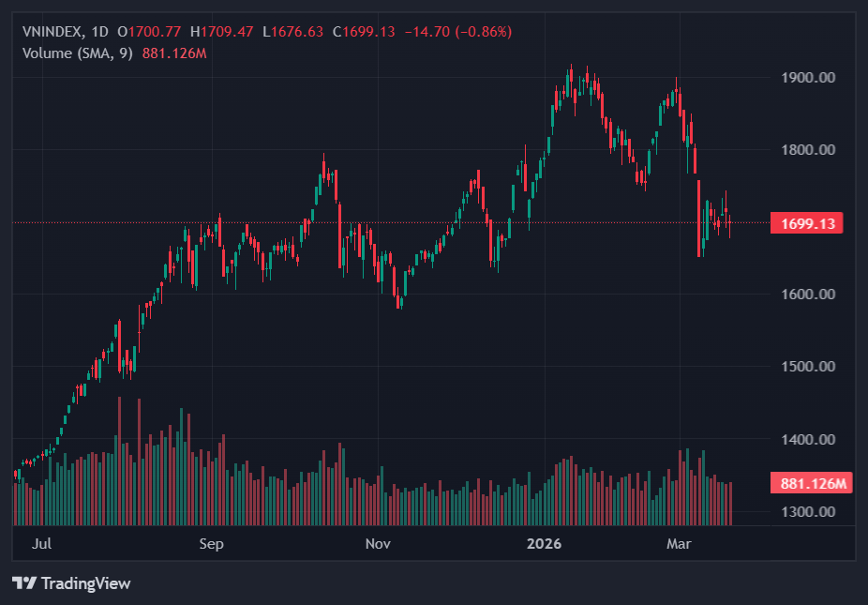Click the 1900.00 price axis label
868x605 pixels.
tap(806, 77)
